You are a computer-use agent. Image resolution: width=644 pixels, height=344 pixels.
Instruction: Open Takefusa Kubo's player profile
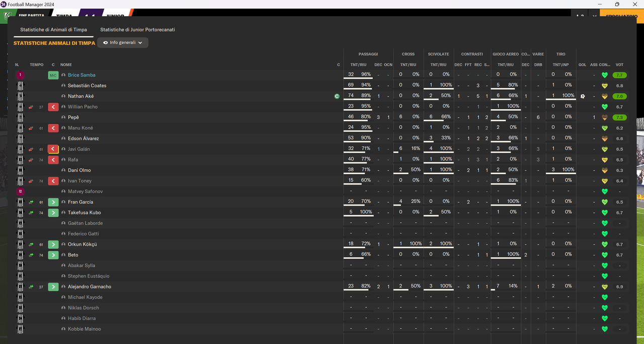[85, 213]
